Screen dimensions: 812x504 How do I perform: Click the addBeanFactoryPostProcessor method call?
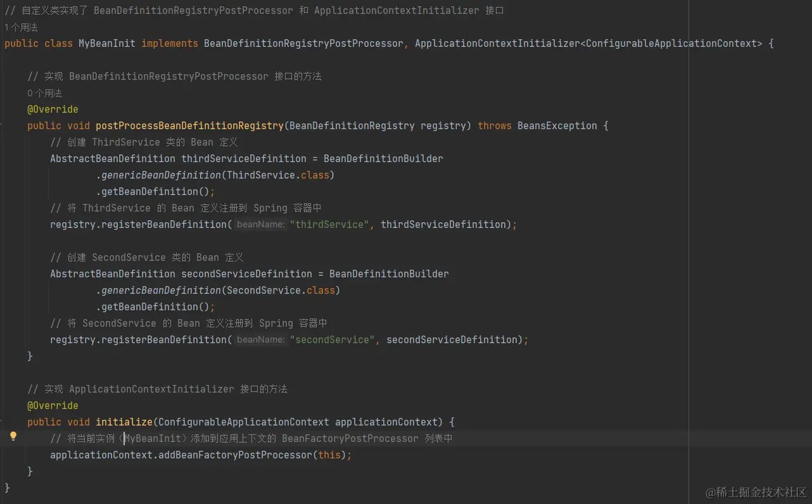pos(235,455)
